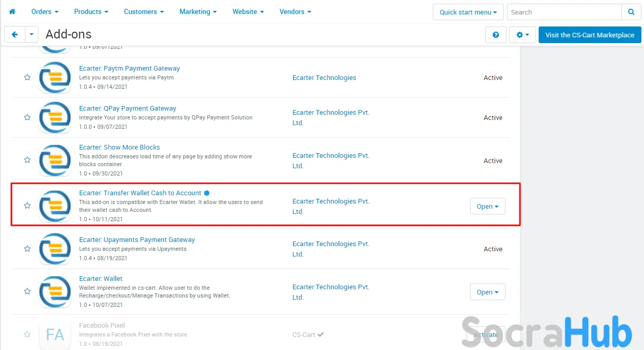Expand the dropdown arrow beside back button
Image resolution: width=644 pixels, height=350 pixels.
(x=32, y=35)
